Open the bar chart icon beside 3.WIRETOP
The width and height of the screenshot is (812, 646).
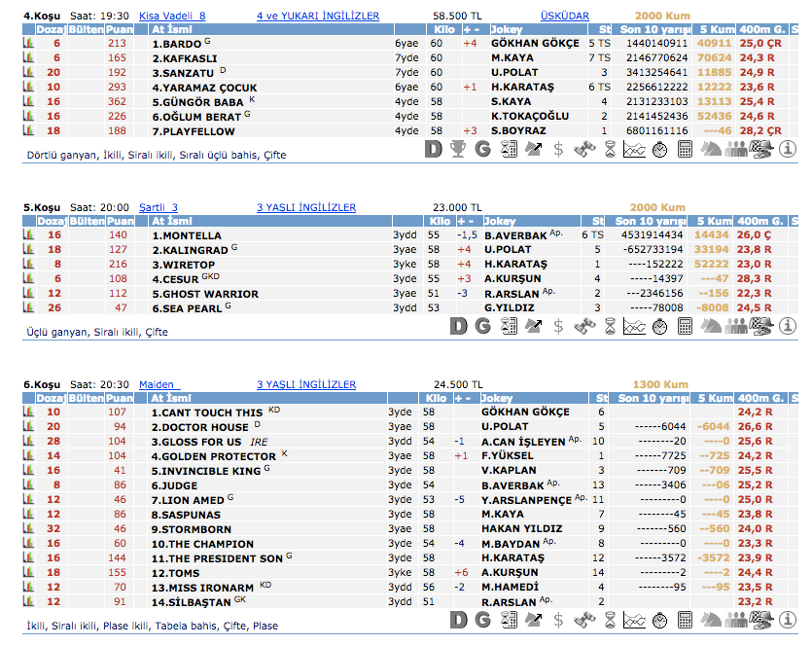coord(28,265)
